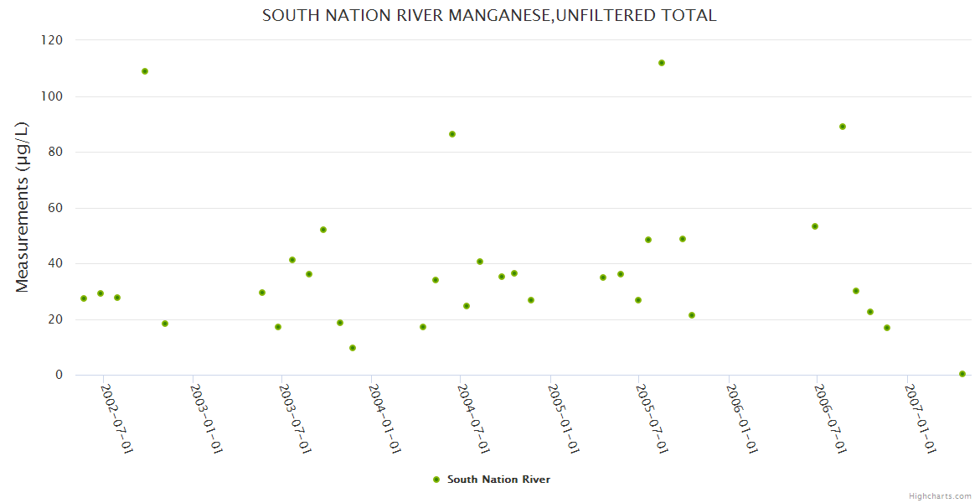The image size is (980, 503).
Task: Select the 53 µg/L point just before 2006-07-01
Action: 815,226
